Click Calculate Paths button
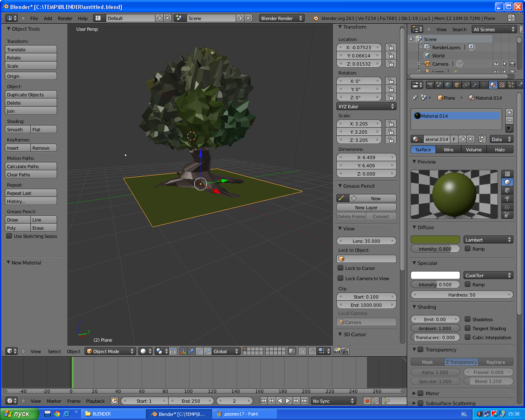525x420 pixels. click(31, 166)
